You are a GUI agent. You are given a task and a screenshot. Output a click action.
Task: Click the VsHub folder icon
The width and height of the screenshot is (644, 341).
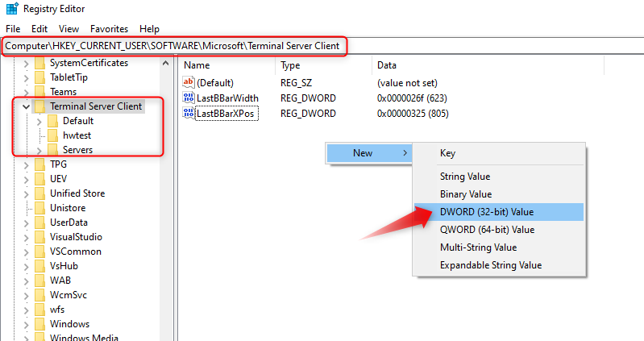(x=39, y=266)
